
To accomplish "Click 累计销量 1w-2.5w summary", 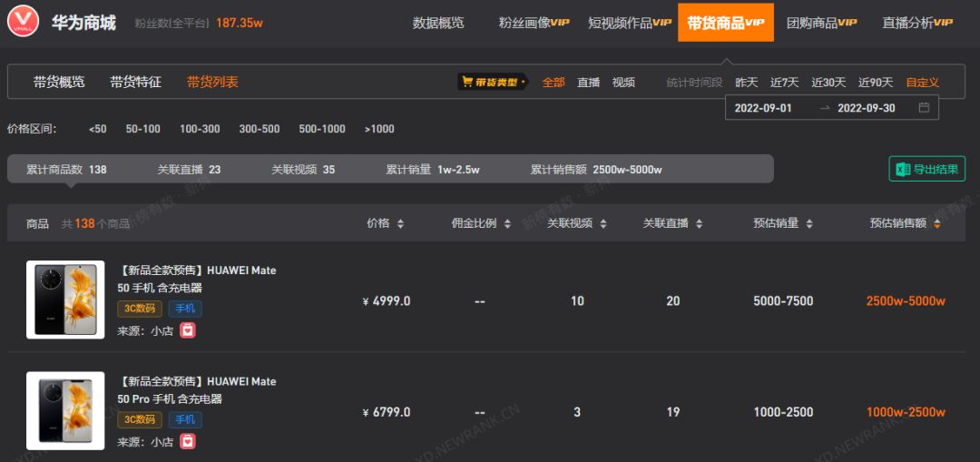I will [433, 170].
